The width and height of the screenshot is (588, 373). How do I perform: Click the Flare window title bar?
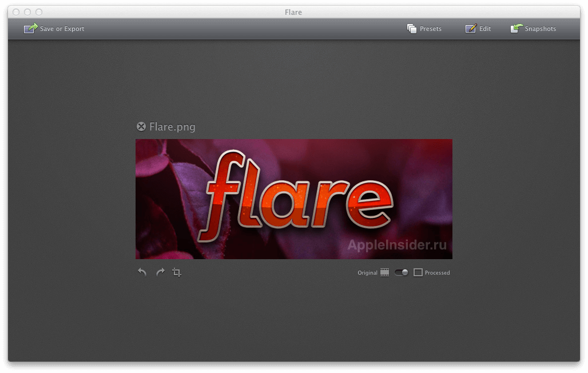click(x=293, y=11)
